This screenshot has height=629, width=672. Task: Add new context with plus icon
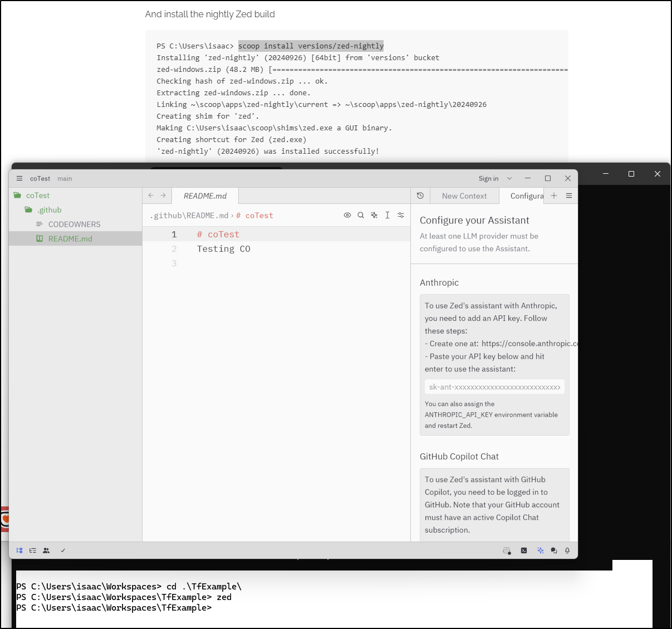554,196
